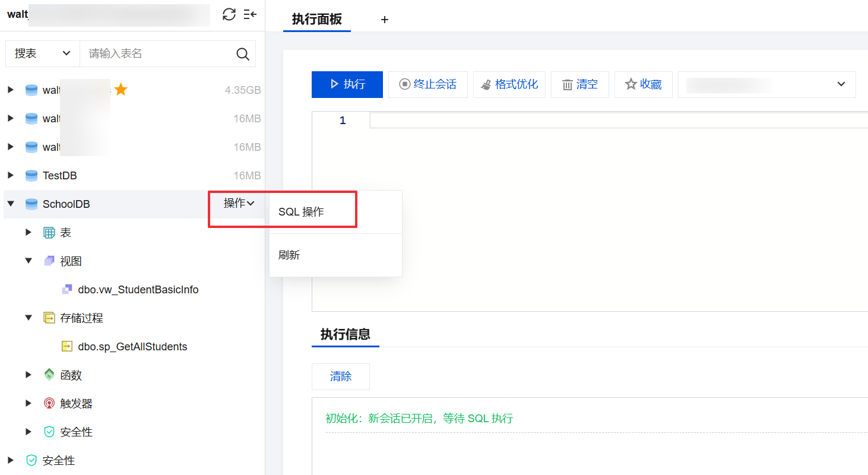Screen dimensions: 868x475
Task: Expand the 表 tables node
Action: (x=28, y=233)
